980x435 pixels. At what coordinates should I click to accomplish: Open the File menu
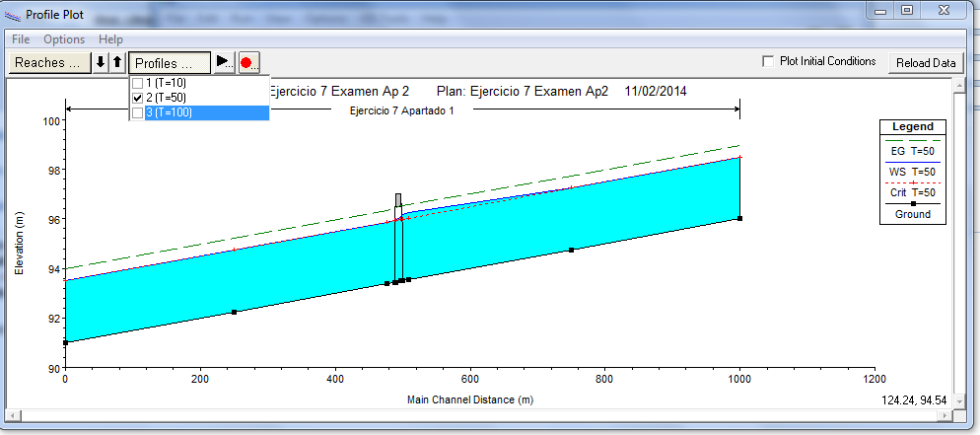(x=21, y=39)
